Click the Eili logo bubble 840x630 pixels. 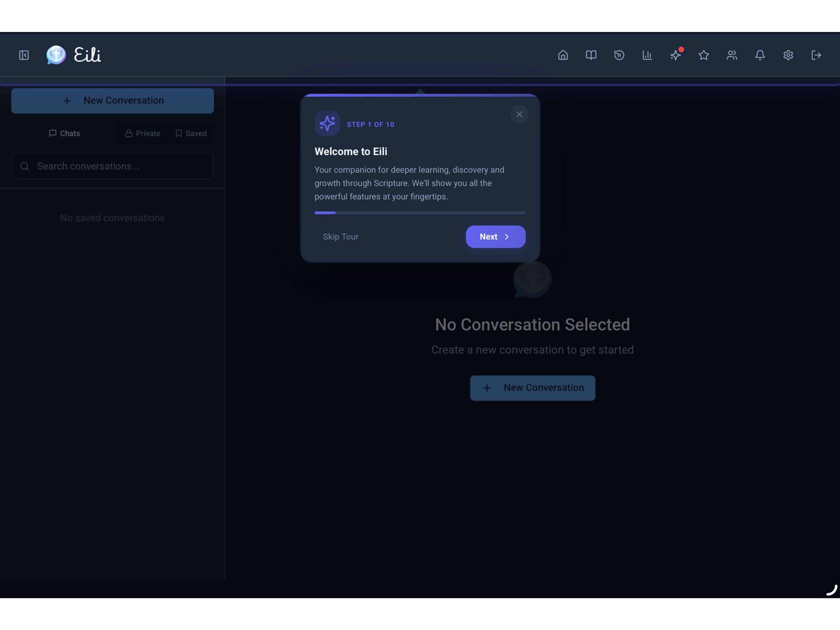pyautogui.click(x=56, y=55)
